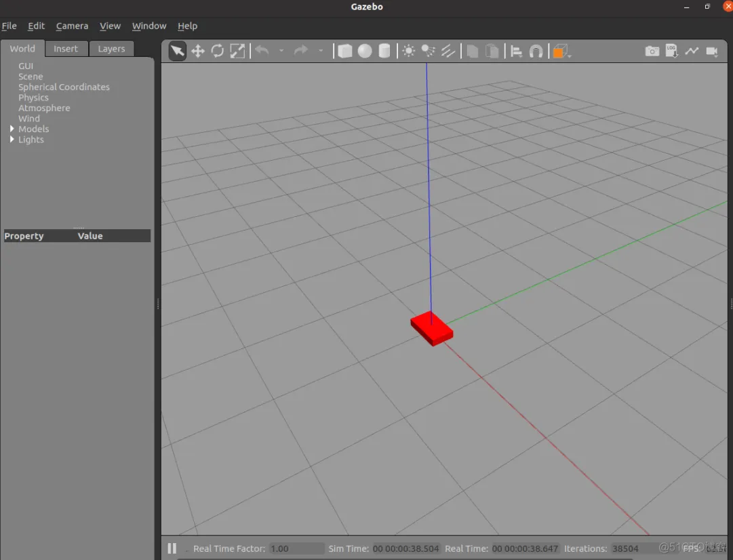Expand the Lights tree node
The height and width of the screenshot is (560, 733).
pos(12,139)
